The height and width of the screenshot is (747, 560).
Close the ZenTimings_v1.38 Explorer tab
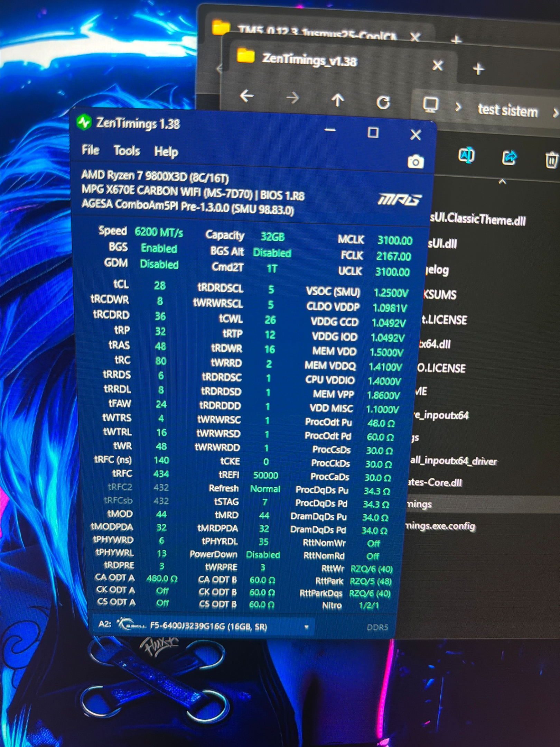(x=438, y=65)
